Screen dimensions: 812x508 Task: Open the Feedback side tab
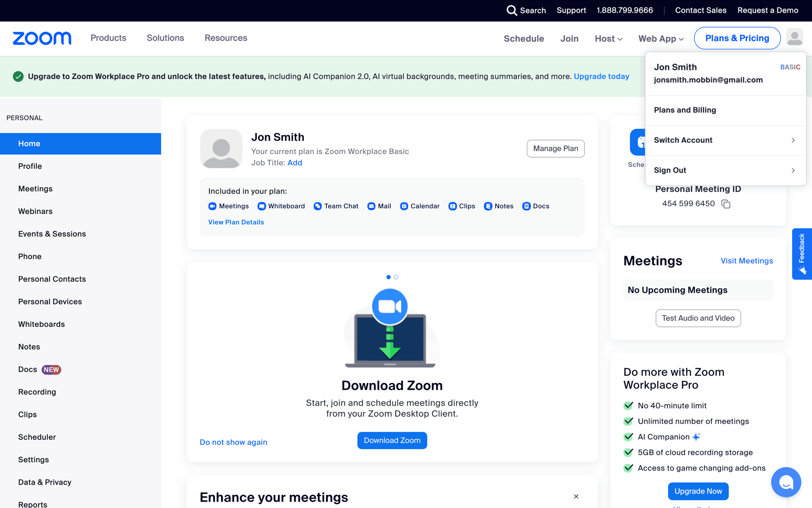pos(801,254)
